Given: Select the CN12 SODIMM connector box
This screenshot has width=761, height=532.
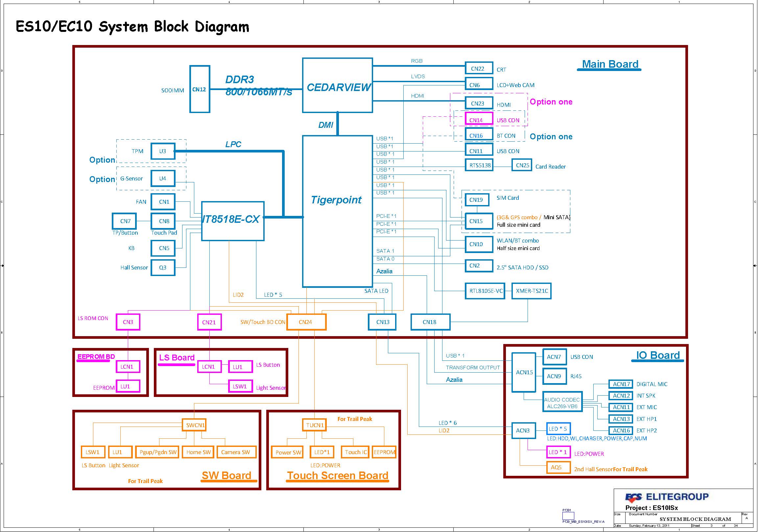Looking at the screenshot, I should (x=200, y=89).
